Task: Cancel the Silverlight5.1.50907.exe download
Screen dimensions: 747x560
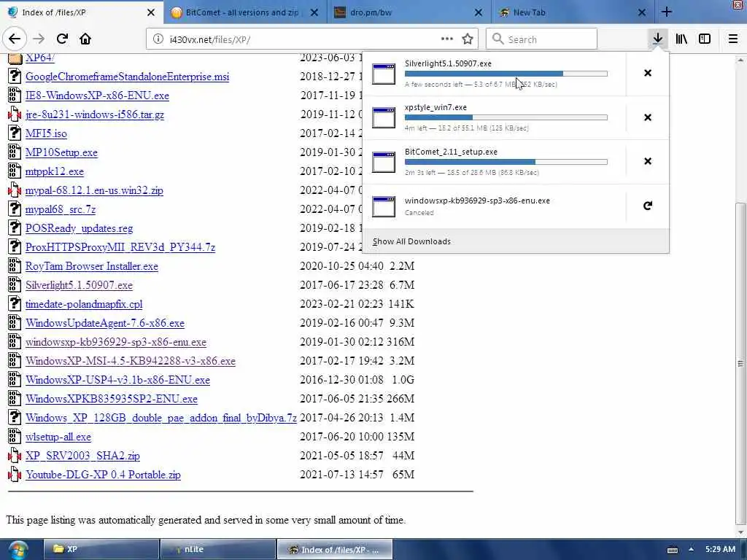Action: (648, 73)
